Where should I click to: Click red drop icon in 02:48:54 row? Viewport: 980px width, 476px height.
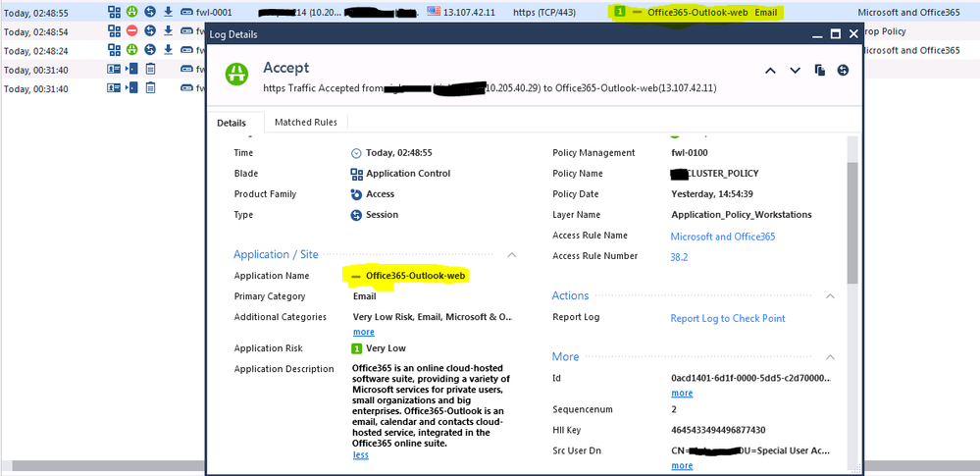coord(131,31)
